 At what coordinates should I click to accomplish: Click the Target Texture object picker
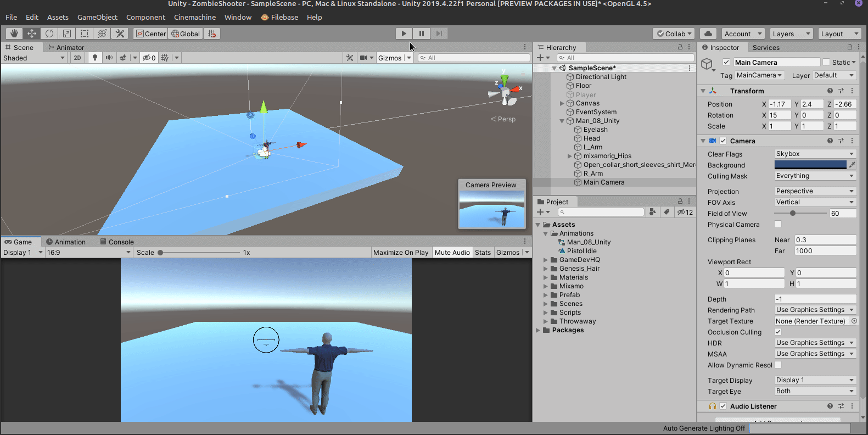(854, 321)
